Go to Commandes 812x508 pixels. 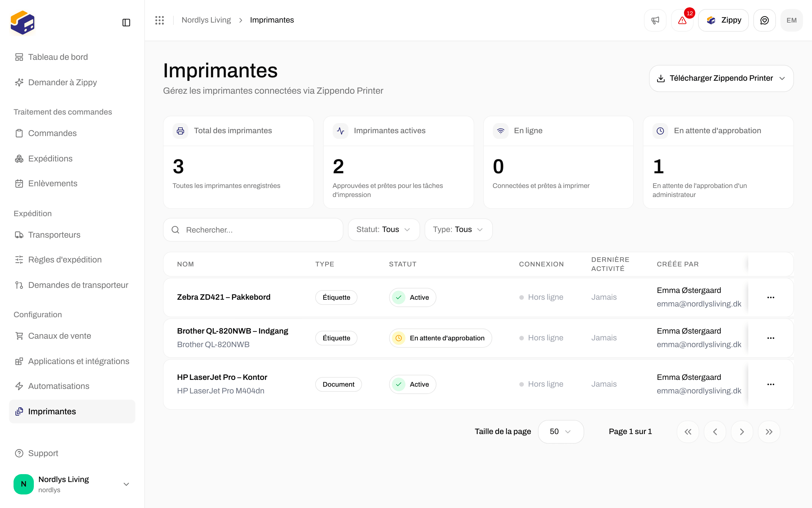point(72,133)
